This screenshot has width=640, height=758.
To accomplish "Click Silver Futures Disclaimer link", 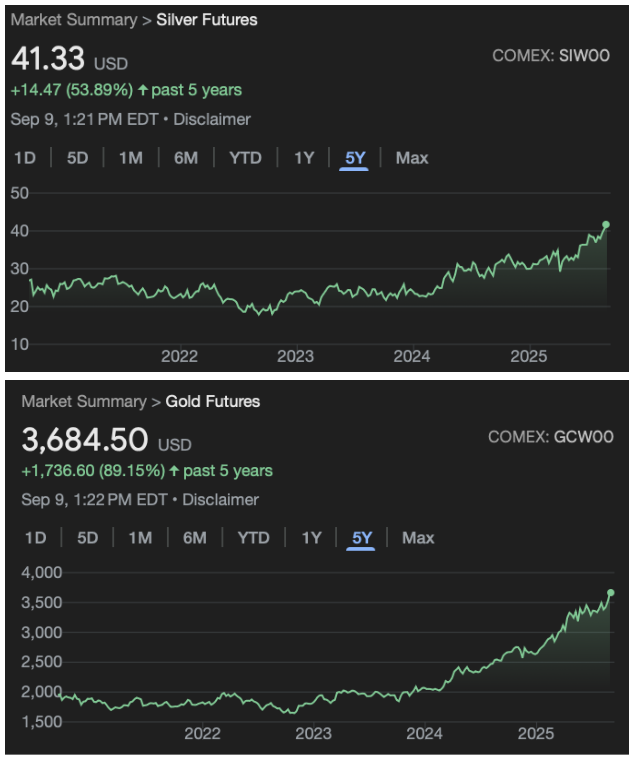I will pos(212,119).
